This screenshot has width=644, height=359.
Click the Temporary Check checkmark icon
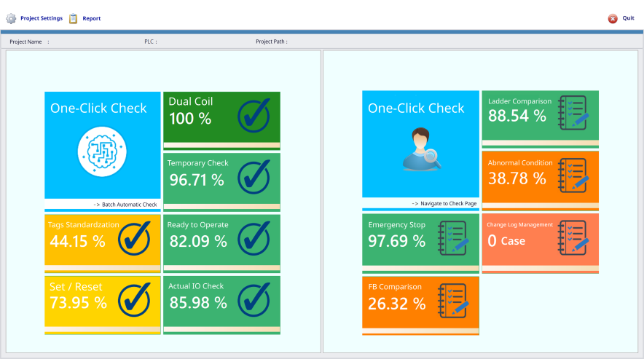coord(254,175)
